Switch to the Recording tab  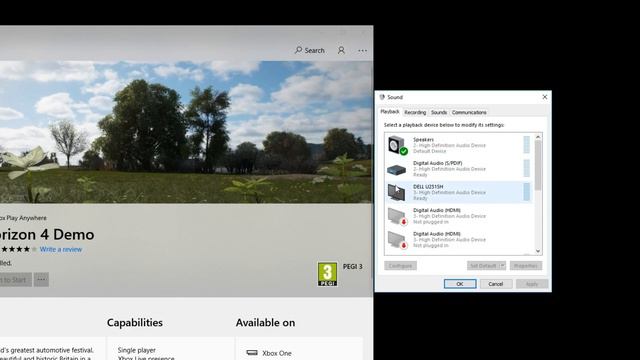pyautogui.click(x=415, y=112)
